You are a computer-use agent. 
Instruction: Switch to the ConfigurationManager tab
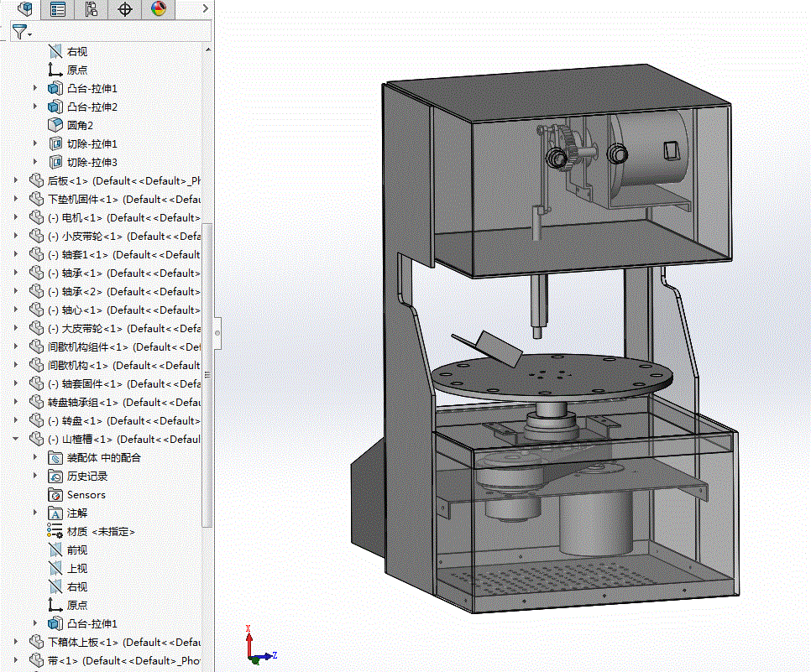(91, 8)
